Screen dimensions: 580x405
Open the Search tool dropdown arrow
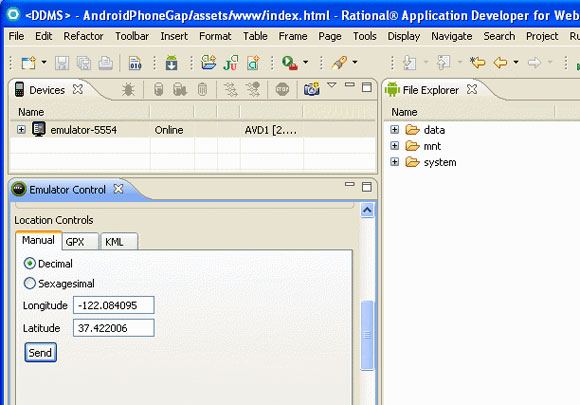355,62
